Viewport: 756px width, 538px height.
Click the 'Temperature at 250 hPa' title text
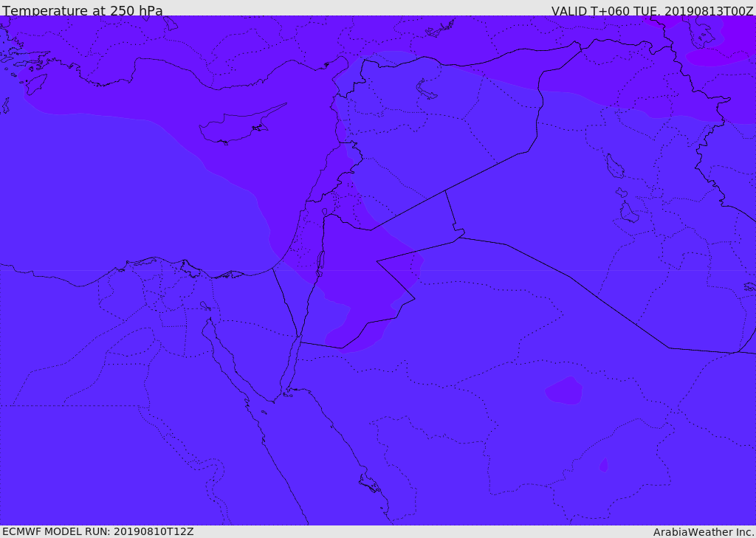pos(83,10)
